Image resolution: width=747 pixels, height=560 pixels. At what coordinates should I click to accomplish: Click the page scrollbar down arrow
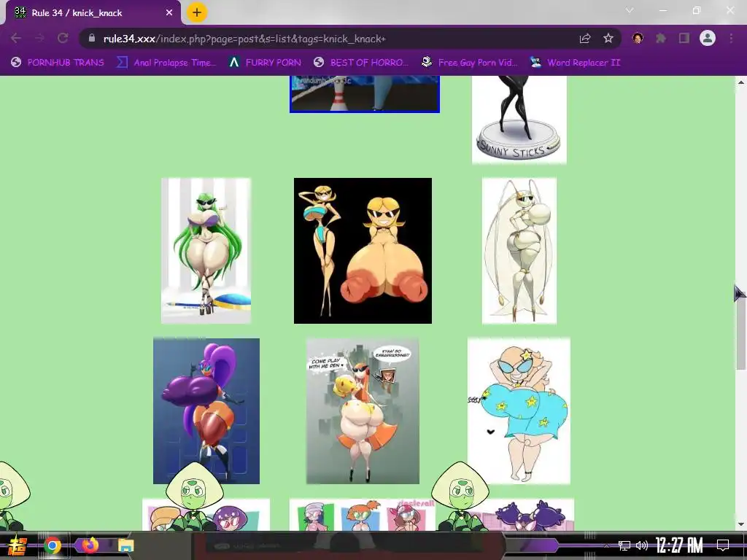coord(741,524)
